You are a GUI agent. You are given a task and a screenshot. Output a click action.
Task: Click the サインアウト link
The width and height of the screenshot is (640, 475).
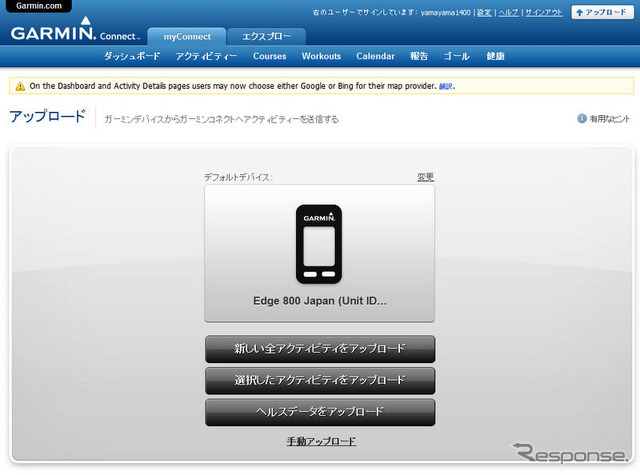click(544, 13)
